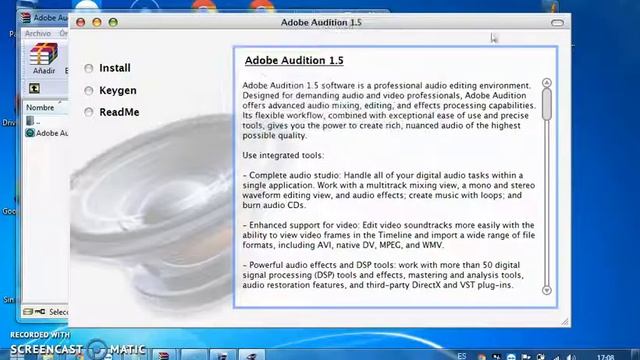Click the 17:08 taskbar clock
The image size is (640, 360).
605,357
